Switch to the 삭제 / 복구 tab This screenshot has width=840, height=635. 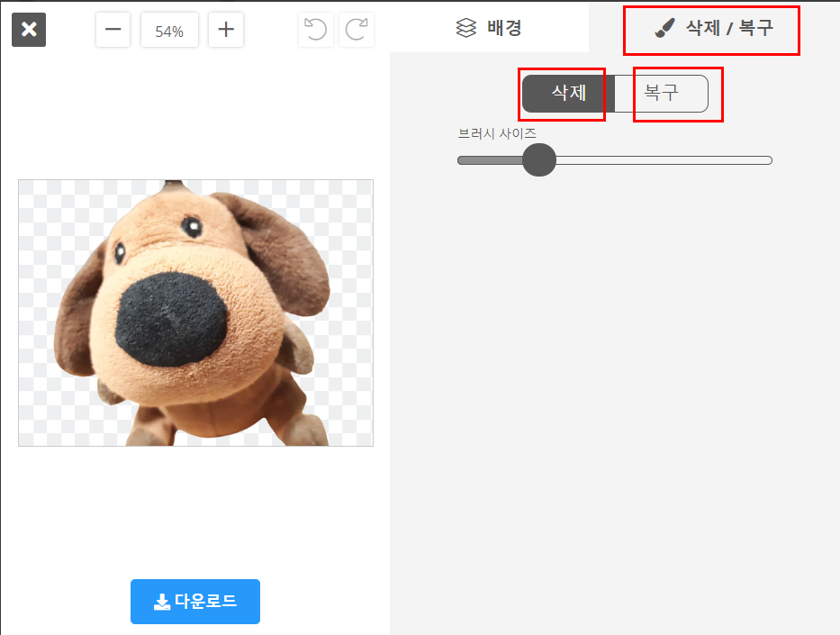[714, 27]
